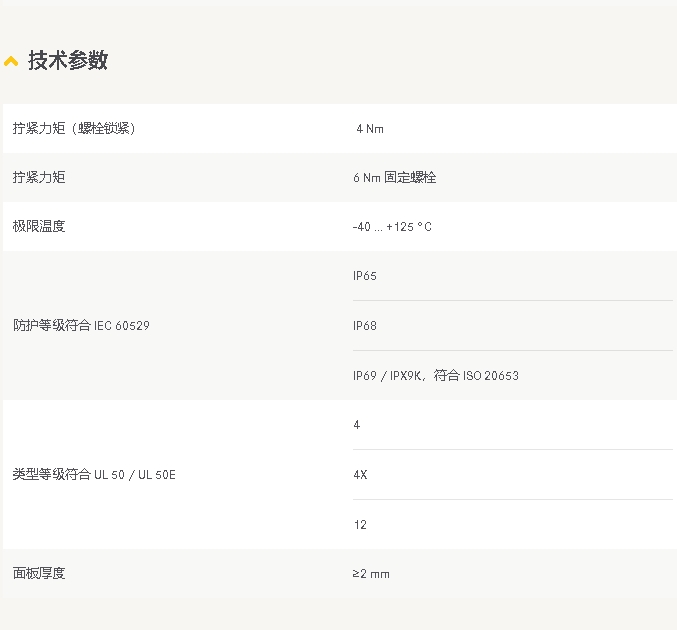Click the 类型等级符合 UL 50 / UL 50E label
The height and width of the screenshot is (630, 677).
point(94,475)
